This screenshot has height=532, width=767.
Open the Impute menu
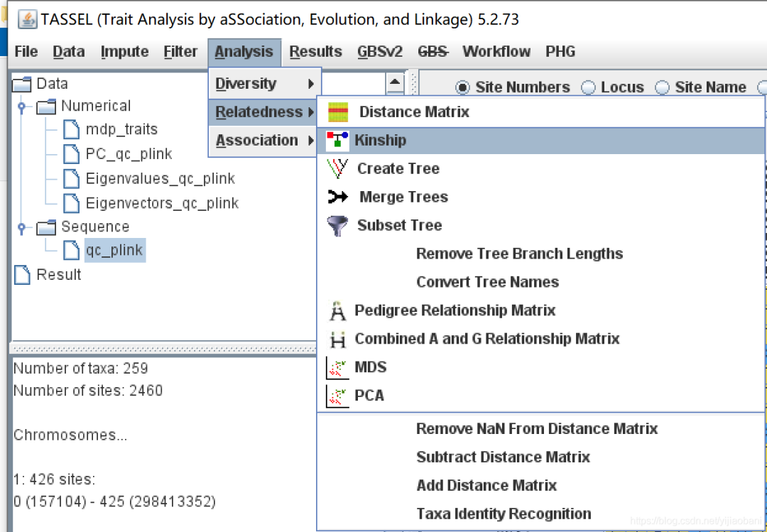click(x=124, y=51)
